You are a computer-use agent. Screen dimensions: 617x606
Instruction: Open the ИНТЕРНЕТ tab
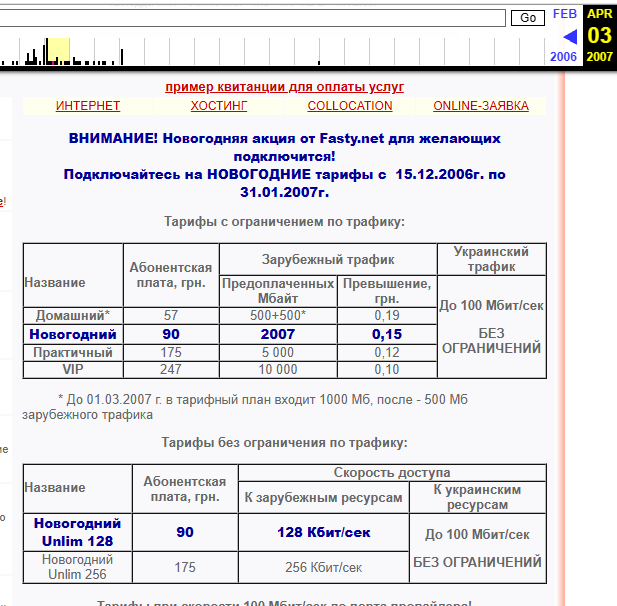(x=88, y=105)
